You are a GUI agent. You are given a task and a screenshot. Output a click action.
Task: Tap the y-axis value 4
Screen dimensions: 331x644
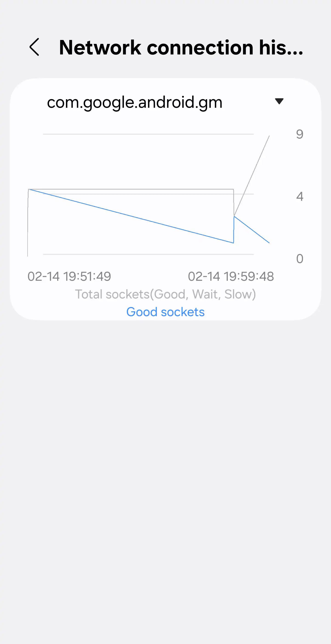coord(300,196)
